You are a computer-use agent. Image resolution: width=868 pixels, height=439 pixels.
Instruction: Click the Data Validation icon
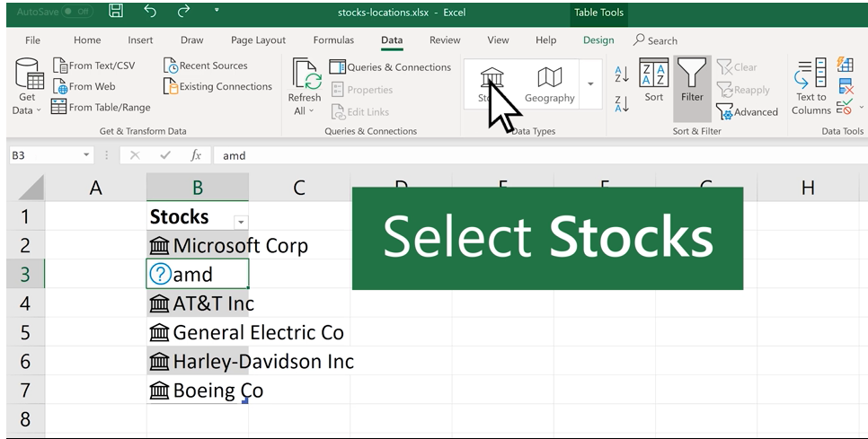[x=845, y=107]
